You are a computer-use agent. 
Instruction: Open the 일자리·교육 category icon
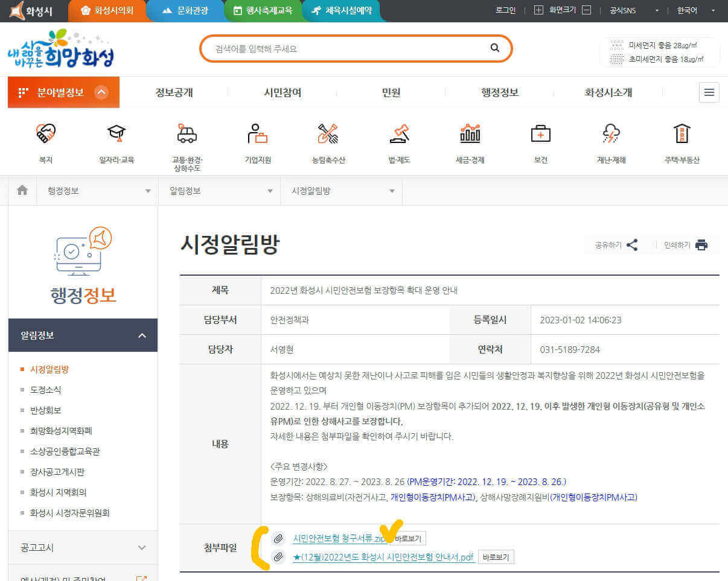116,133
